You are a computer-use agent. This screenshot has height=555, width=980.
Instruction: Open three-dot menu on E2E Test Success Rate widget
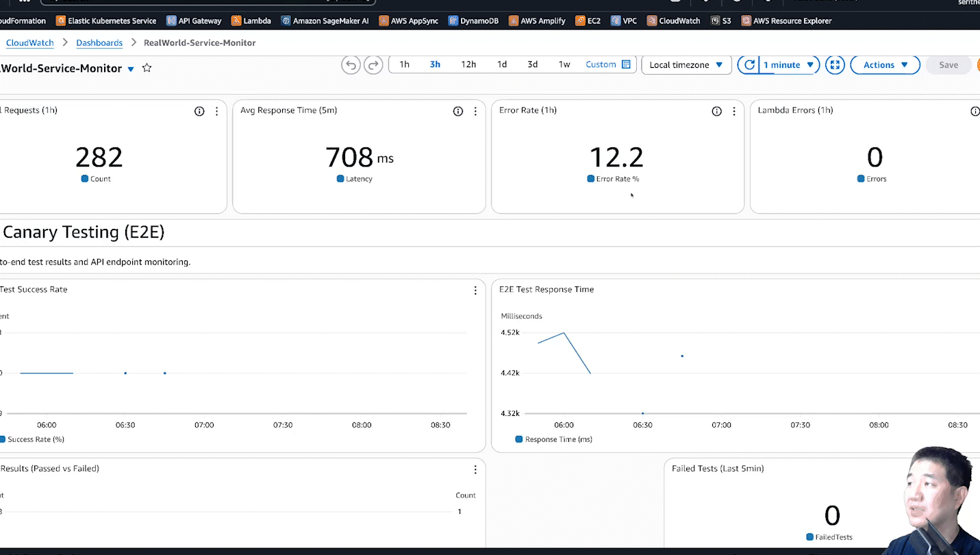tap(475, 291)
